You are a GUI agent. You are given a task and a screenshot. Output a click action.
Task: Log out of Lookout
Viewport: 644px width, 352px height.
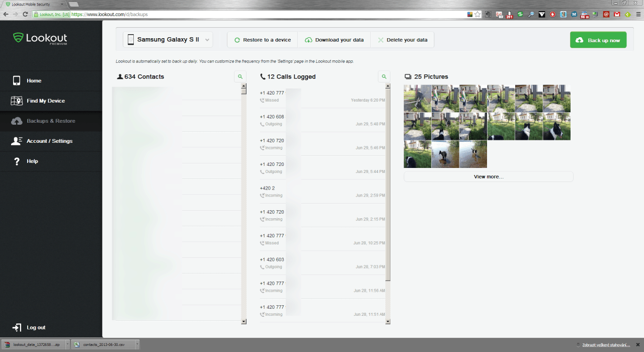29,327
